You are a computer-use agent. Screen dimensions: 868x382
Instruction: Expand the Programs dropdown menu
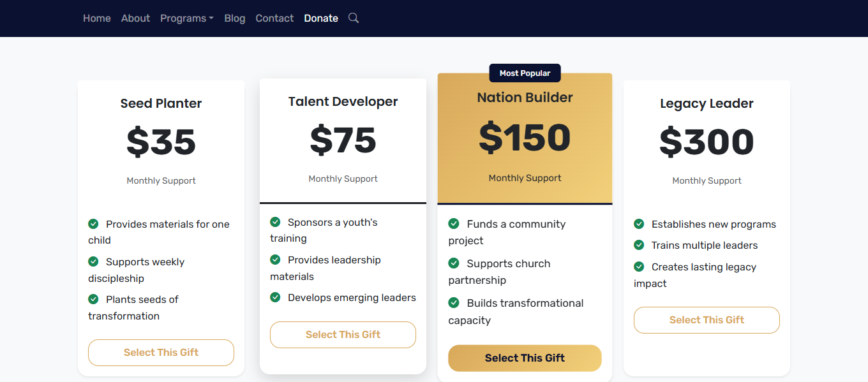pos(186,18)
